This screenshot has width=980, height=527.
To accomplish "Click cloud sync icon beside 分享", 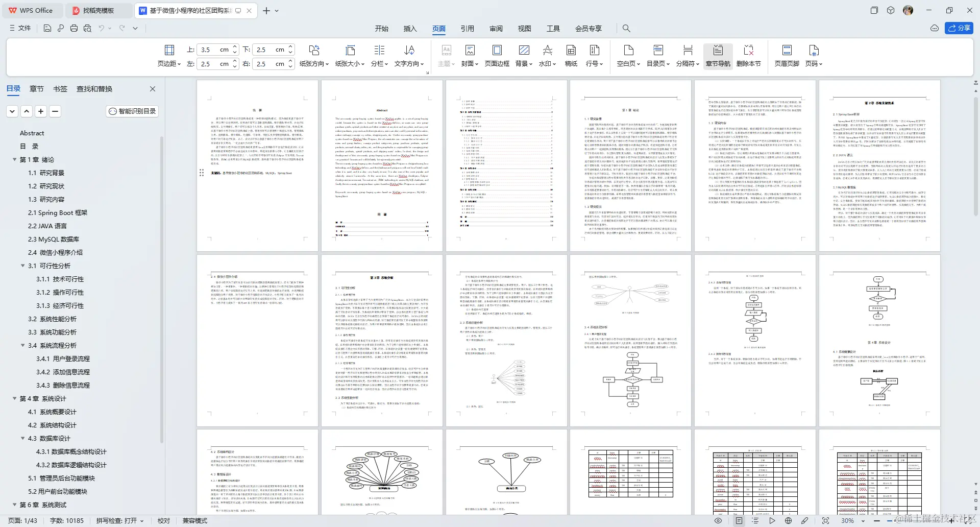I will pyautogui.click(x=935, y=28).
